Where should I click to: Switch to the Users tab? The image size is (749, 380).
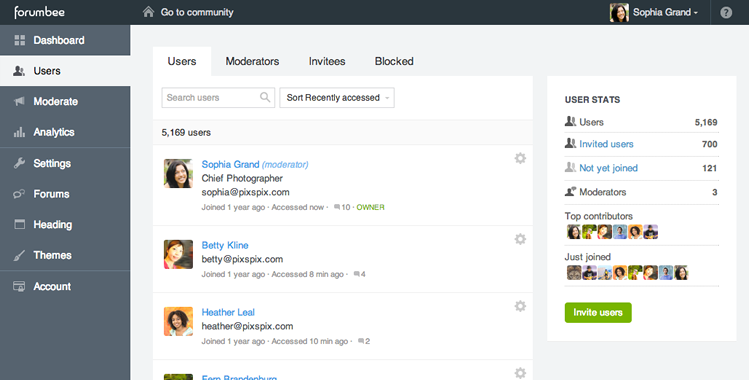[182, 61]
